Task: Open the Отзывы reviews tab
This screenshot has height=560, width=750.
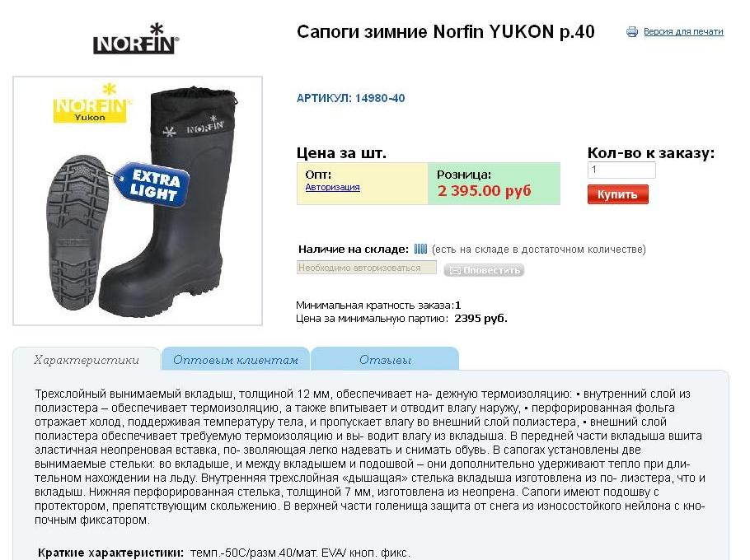Action: tap(385, 360)
